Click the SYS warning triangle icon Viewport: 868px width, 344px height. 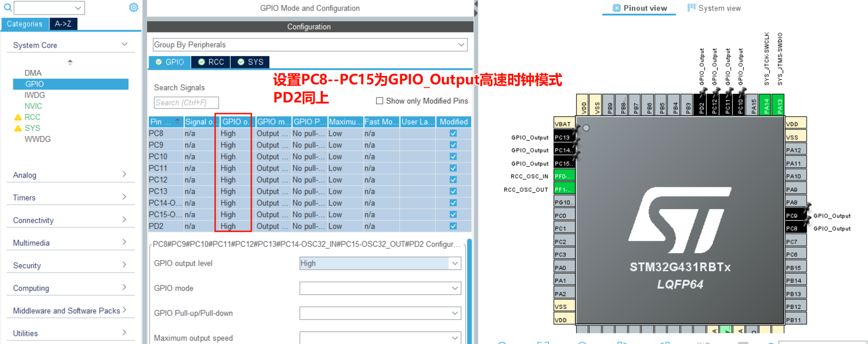(x=18, y=128)
